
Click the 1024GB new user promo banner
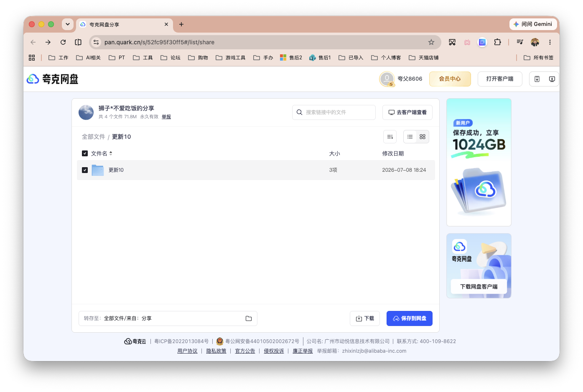coord(479,162)
